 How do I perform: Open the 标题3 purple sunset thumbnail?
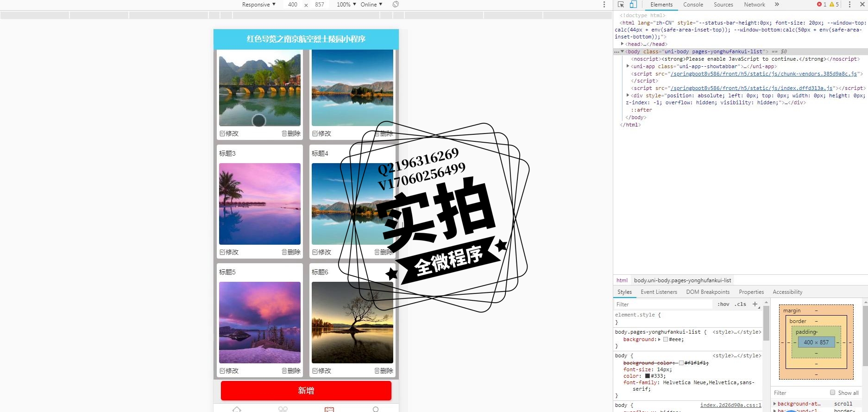pos(260,204)
